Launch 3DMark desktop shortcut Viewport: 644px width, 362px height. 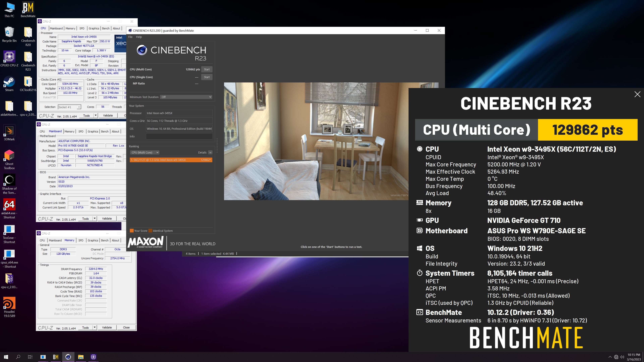click(x=9, y=133)
